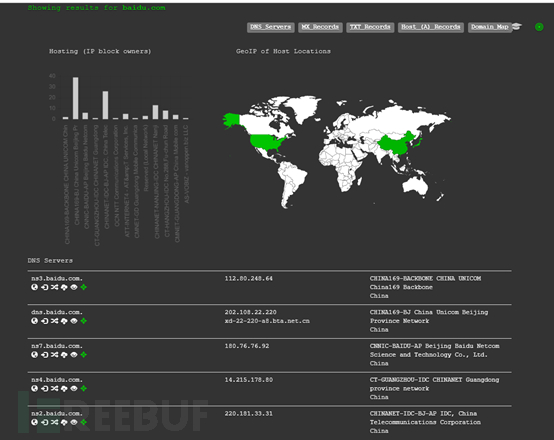Click the shuffle icon under ns2.baidu.com
Image resolution: width=554 pixels, height=440 pixels.
54,422
